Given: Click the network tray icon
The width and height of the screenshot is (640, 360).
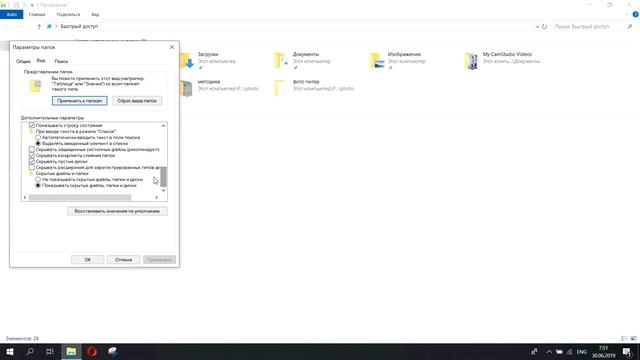Looking at the screenshot, I should tap(569, 352).
